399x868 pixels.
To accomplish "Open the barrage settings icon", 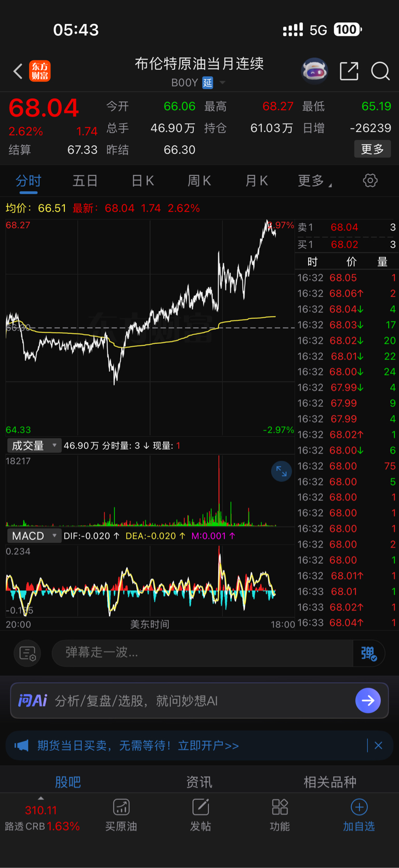I will pyautogui.click(x=27, y=653).
